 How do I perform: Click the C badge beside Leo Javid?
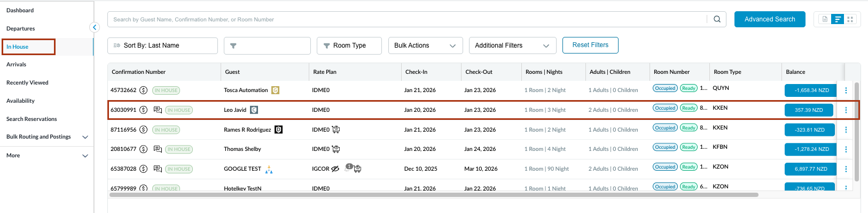254,110
